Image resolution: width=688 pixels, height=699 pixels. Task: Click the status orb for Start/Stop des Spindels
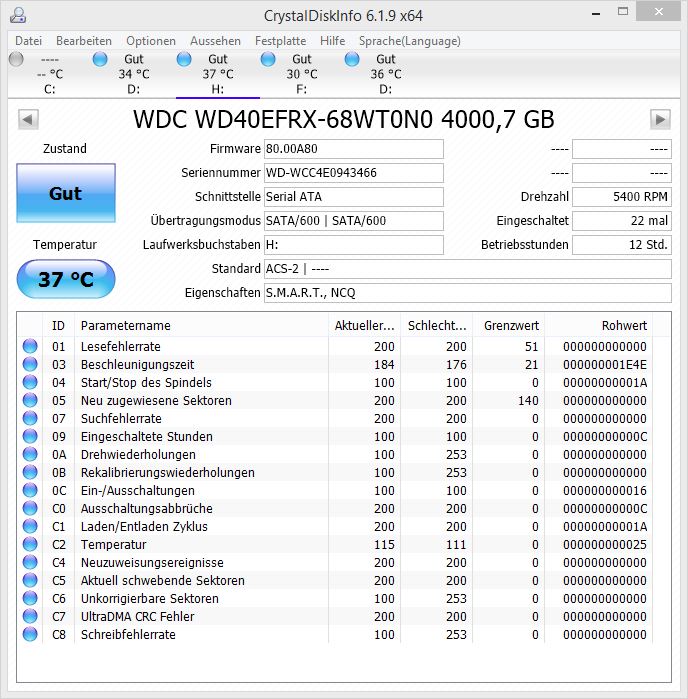(30, 382)
